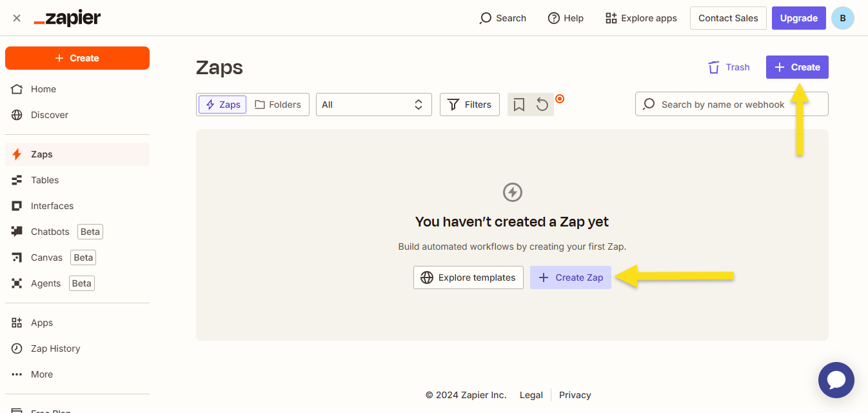Screen dimensions: 868x413
Task: Open Interfaces in the sidebar
Action: click(77, 206)
